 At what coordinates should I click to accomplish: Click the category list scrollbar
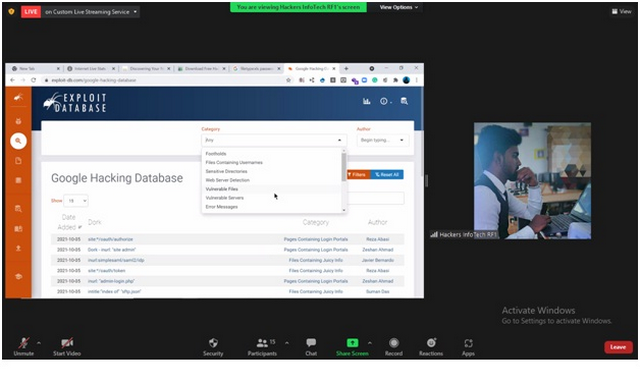(344, 167)
